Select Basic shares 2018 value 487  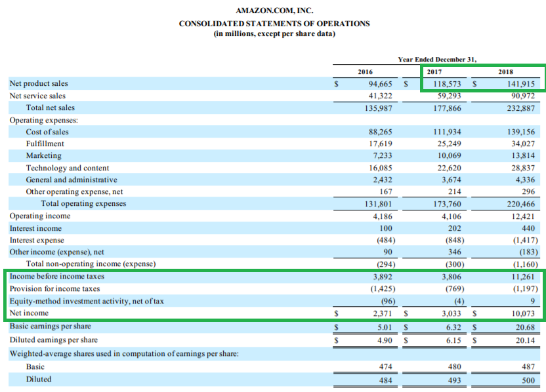click(528, 366)
